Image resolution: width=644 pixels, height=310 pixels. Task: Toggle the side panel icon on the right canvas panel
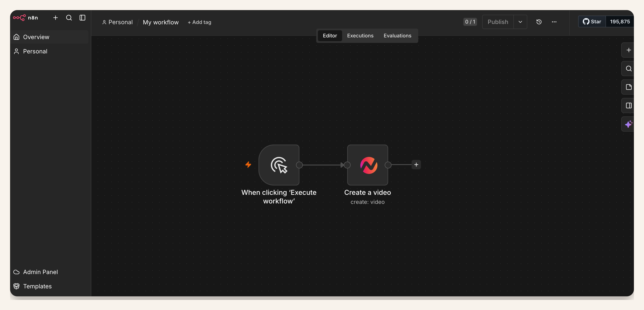point(628,106)
